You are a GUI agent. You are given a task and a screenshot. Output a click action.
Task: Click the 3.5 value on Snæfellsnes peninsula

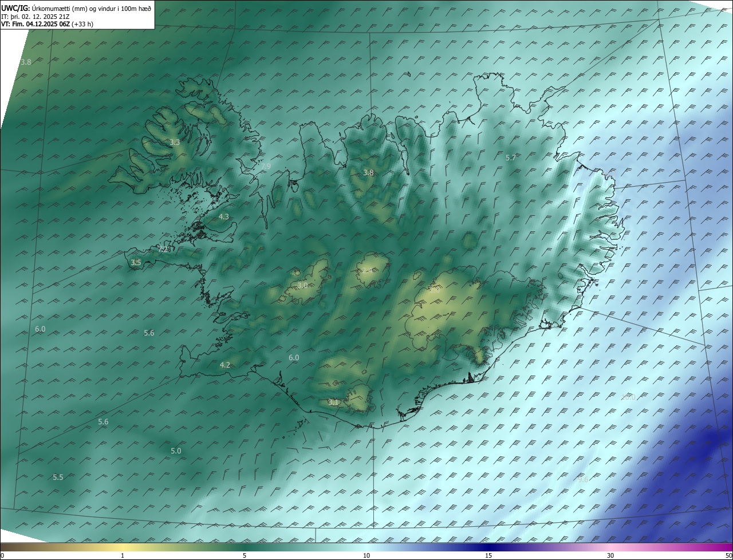click(136, 262)
